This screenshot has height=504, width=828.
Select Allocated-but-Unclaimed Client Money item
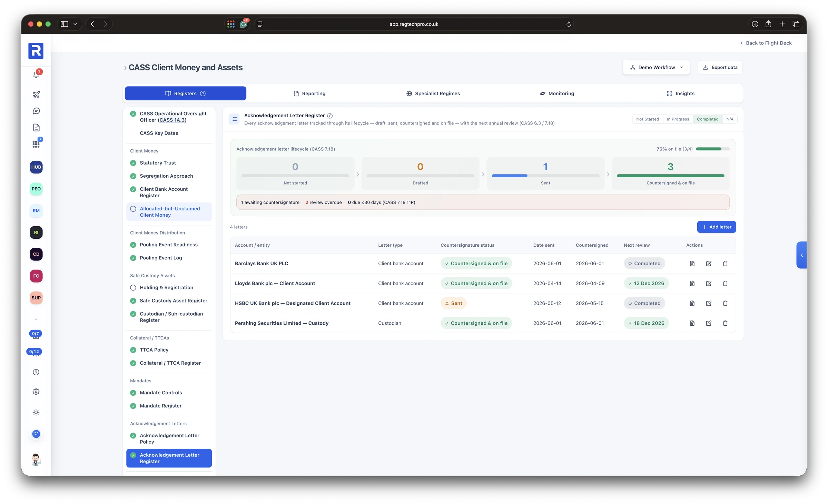point(169,212)
